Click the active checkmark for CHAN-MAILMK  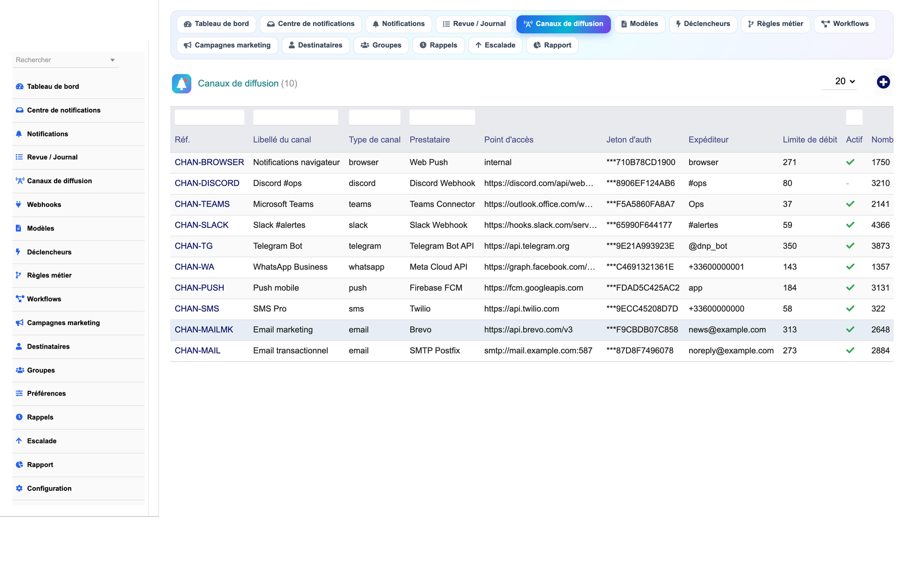coord(850,330)
